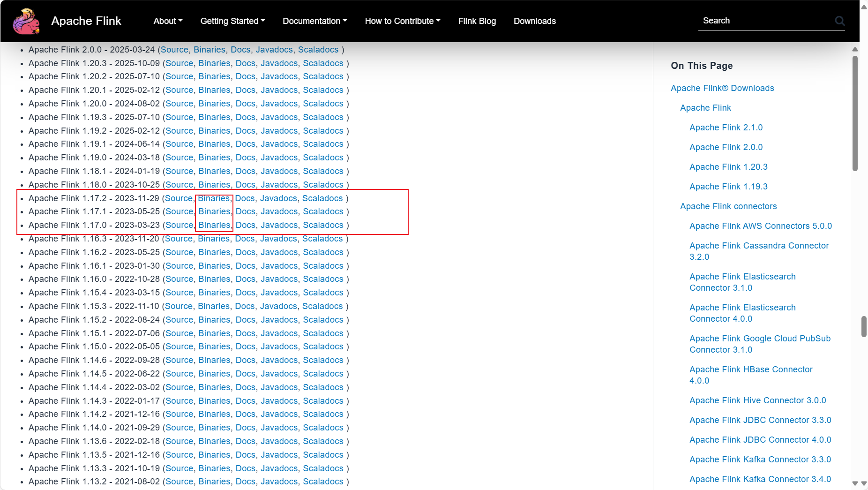This screenshot has width=868, height=490.
Task: View Javadocs for Flink 1.19.1
Action: (279, 144)
